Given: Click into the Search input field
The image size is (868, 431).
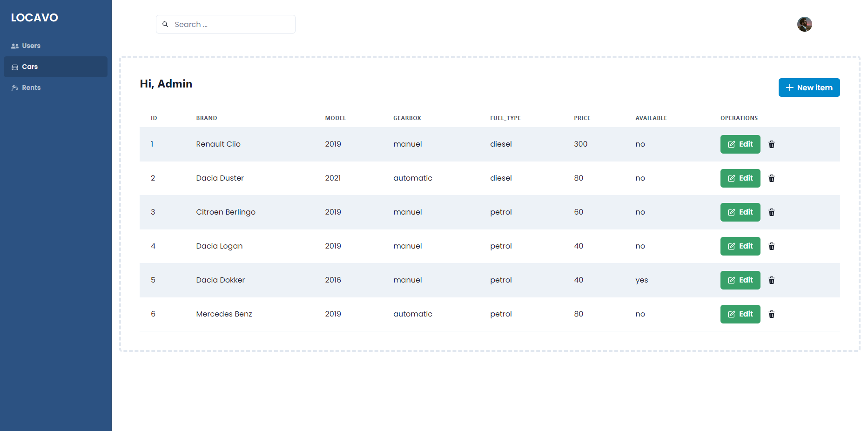Looking at the screenshot, I should point(226,24).
